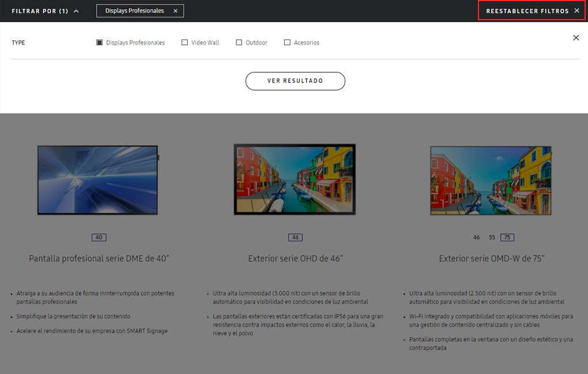Screen dimensions: 588x374
Task: Open the OMD-W 75 display image
Action: [x=491, y=180]
